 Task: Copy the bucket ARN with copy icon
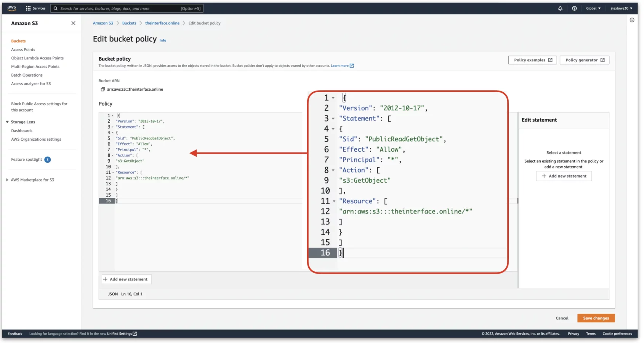[x=103, y=90]
